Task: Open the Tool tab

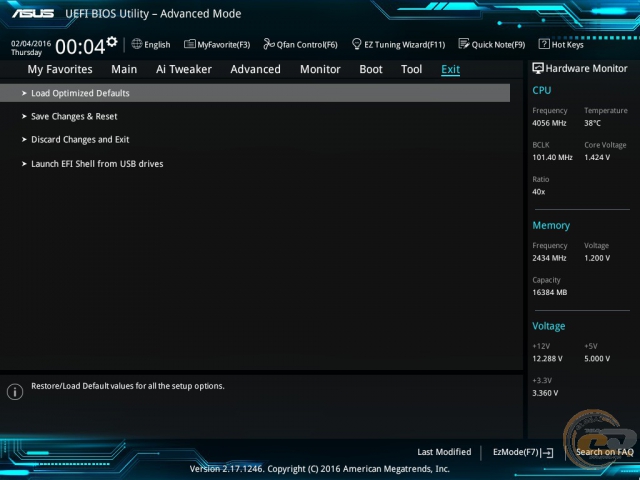Action: pos(411,69)
